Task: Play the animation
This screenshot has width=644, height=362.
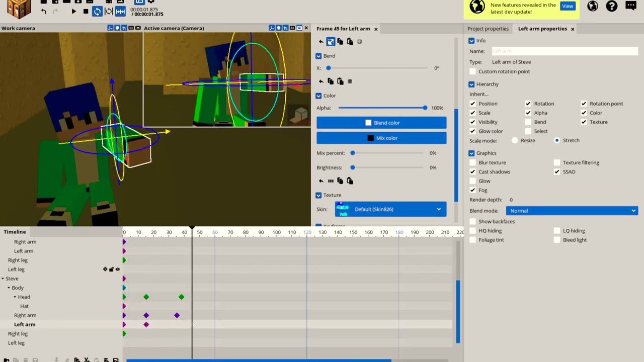Action: click(74, 11)
